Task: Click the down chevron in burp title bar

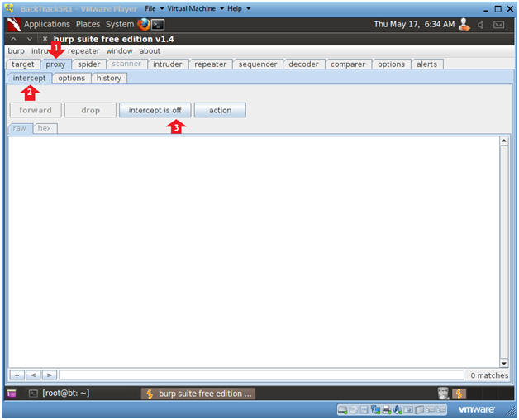Action: (30, 39)
